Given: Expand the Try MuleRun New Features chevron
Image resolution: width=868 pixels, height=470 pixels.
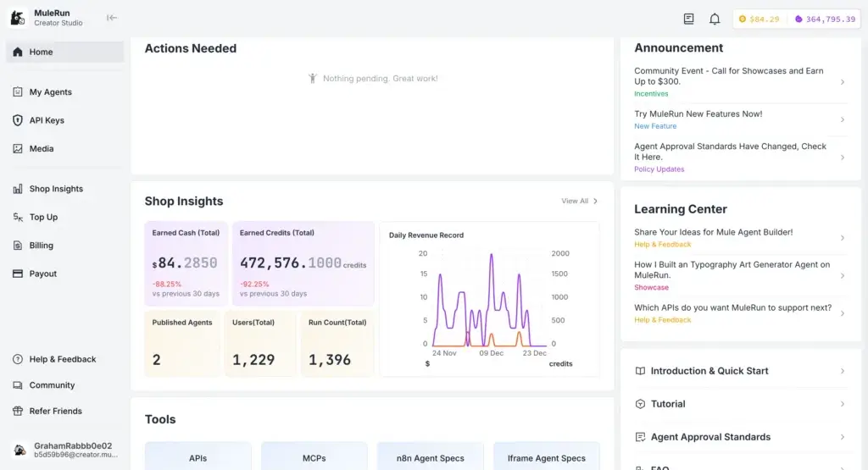Looking at the screenshot, I should pos(842,119).
